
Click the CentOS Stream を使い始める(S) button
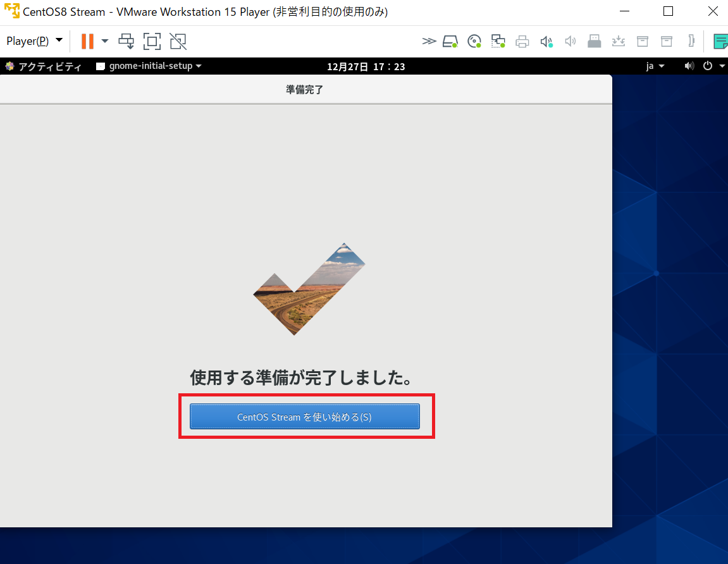305,417
